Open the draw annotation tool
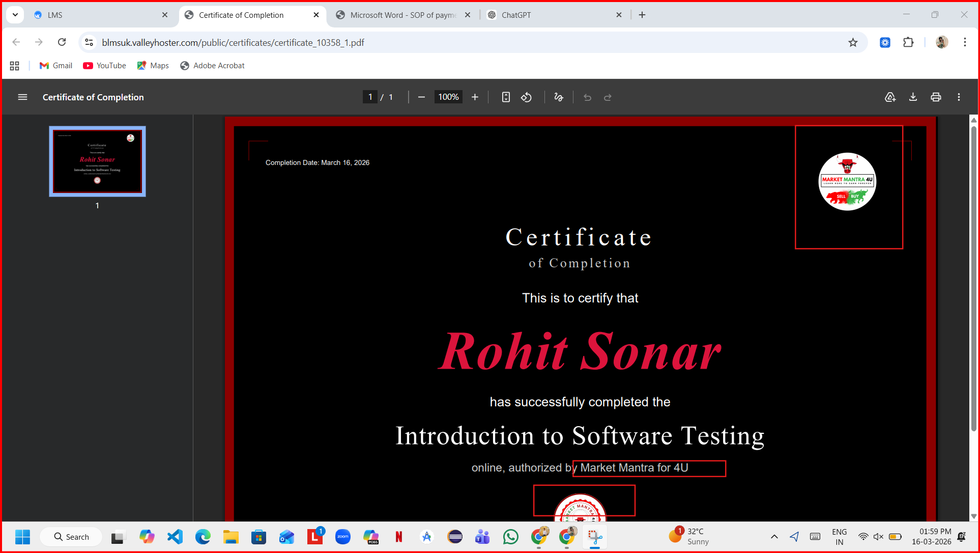The height and width of the screenshot is (553, 980). click(559, 97)
